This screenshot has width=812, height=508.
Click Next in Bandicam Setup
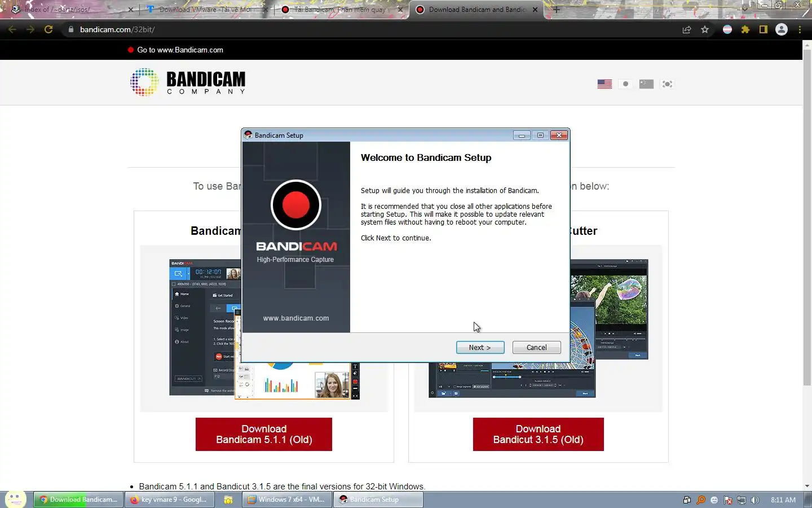[x=480, y=348]
